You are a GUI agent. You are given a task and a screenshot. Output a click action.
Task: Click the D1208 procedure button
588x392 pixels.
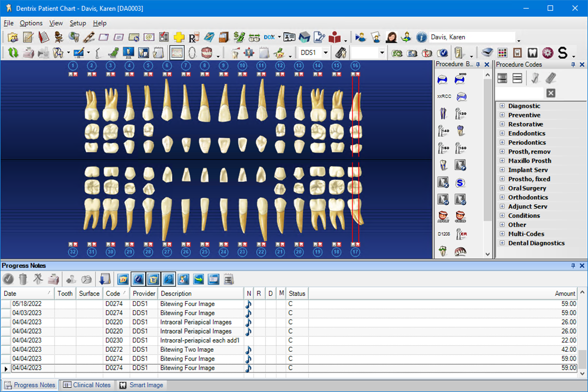(444, 234)
